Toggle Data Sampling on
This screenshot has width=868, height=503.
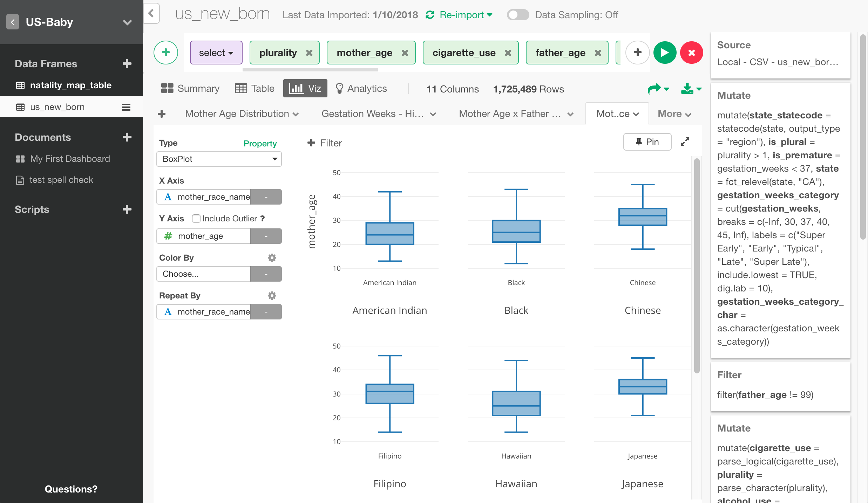pos(518,15)
